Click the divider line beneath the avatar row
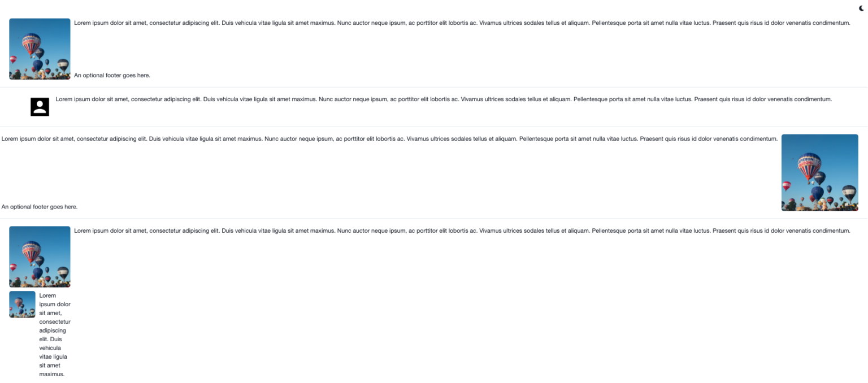 point(434,127)
